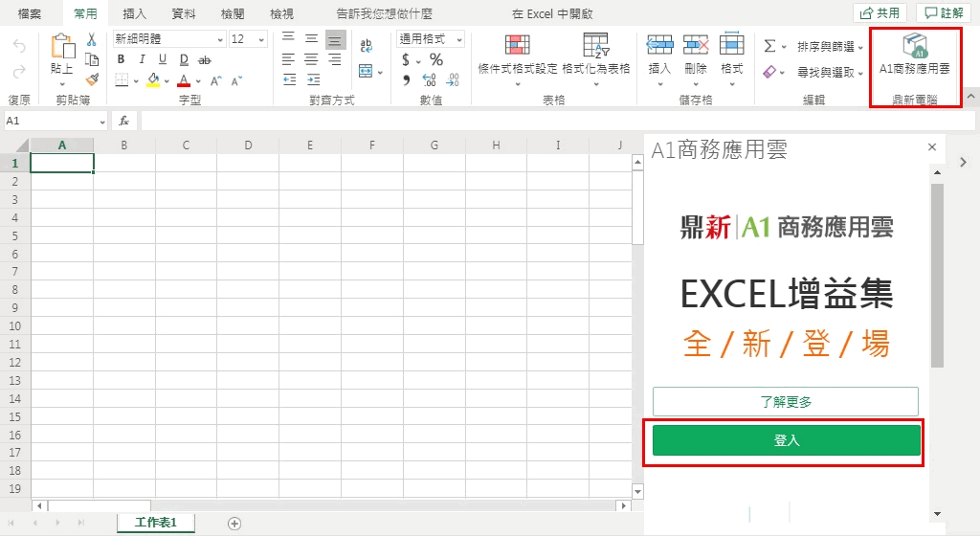Switch to the 資料 ribbon tab
The width and height of the screenshot is (980, 537).
[184, 13]
